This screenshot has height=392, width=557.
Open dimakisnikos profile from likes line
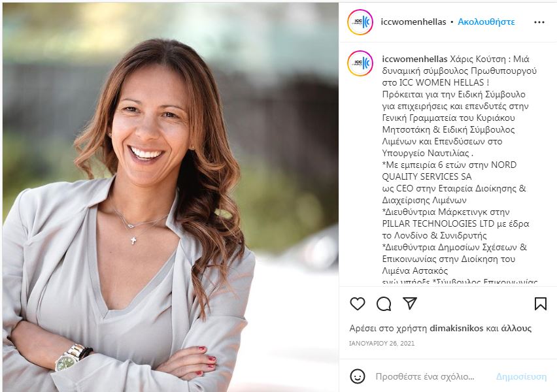(x=456, y=328)
